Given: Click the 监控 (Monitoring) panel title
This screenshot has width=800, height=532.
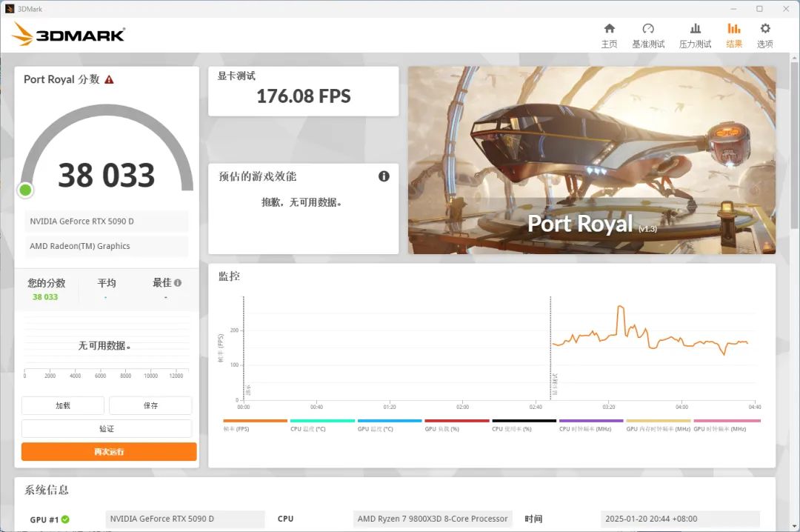Looking at the screenshot, I should coord(229,276).
